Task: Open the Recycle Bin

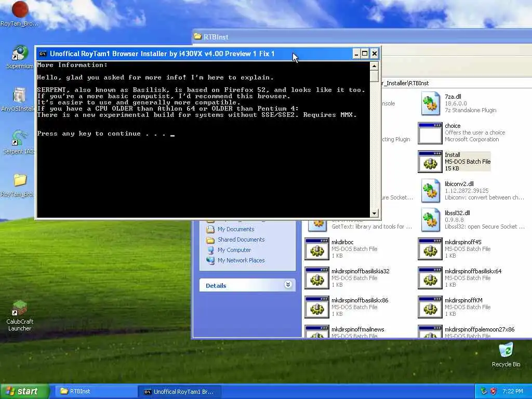Action: pyautogui.click(x=506, y=350)
